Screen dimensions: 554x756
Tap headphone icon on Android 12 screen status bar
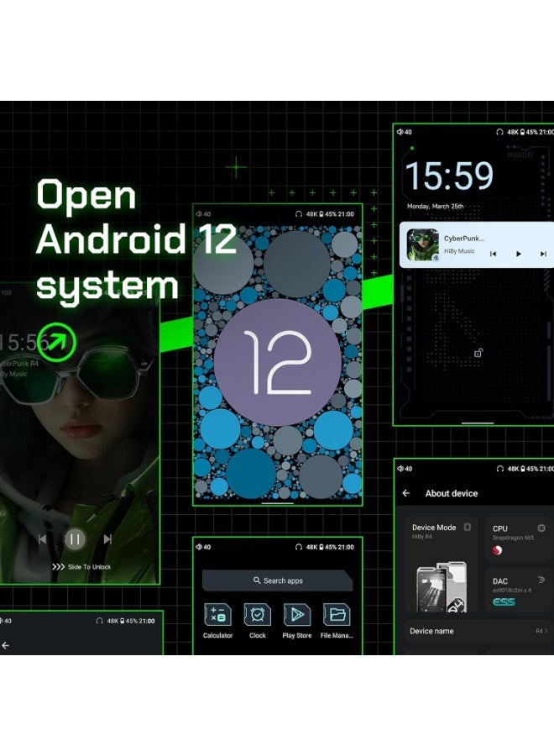tap(299, 213)
